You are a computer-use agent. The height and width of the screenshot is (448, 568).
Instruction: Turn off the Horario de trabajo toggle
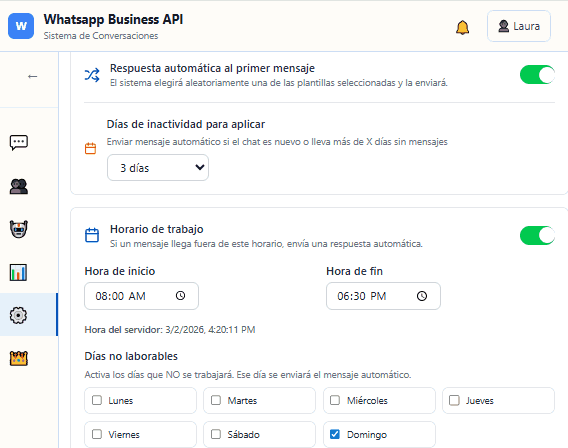[537, 235]
